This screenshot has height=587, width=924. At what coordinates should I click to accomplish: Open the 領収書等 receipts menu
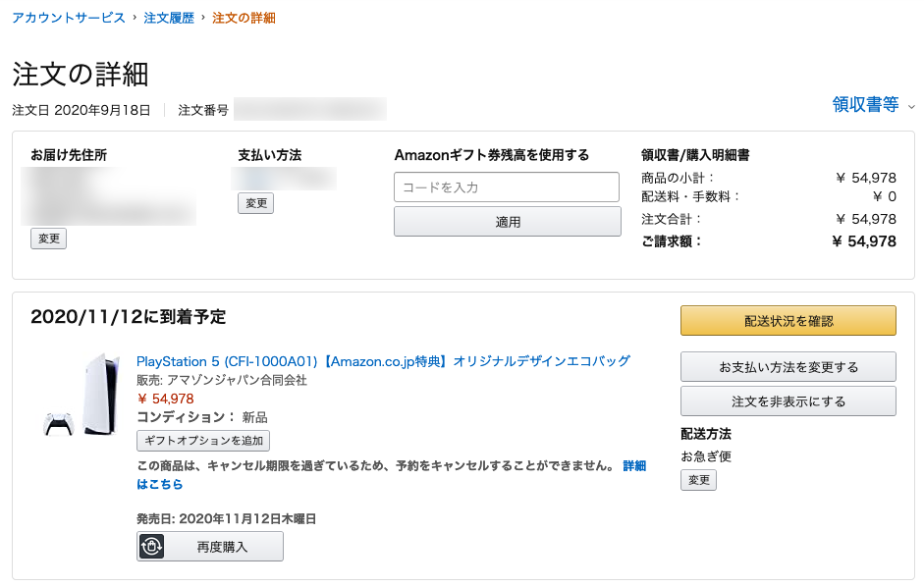(865, 104)
